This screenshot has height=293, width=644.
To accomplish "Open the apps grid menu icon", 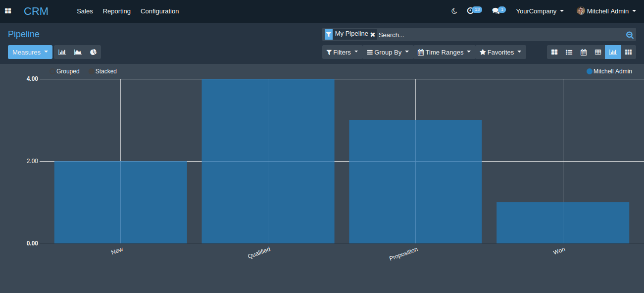I will click(x=8, y=11).
